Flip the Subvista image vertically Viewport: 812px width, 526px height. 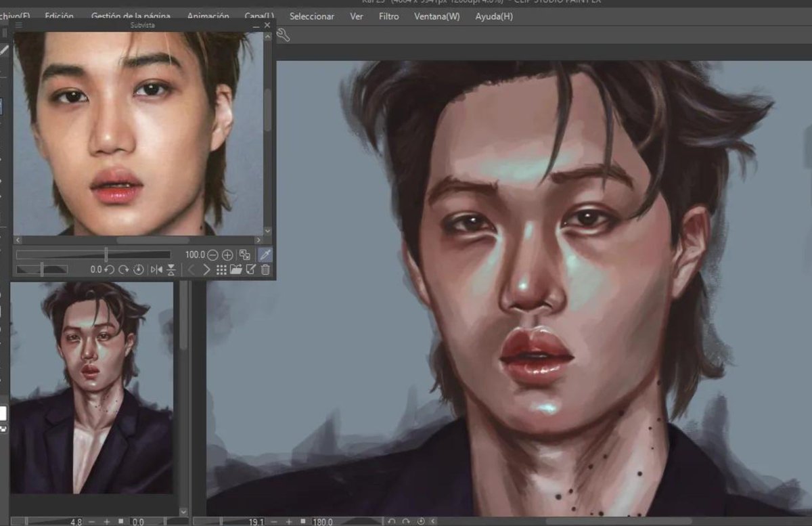[171, 269]
